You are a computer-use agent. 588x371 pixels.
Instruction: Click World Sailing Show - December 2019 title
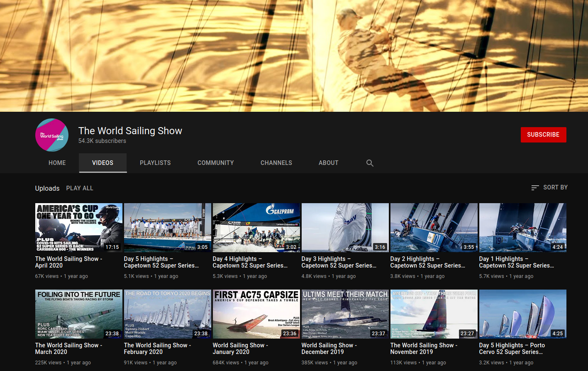[329, 349]
